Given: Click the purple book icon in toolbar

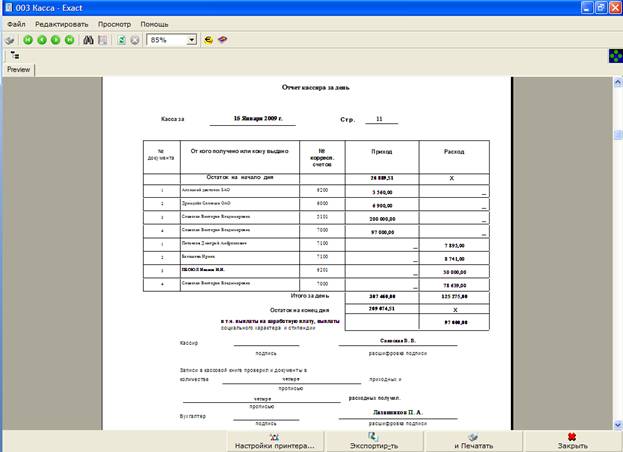Looking at the screenshot, I should pyautogui.click(x=223, y=40).
